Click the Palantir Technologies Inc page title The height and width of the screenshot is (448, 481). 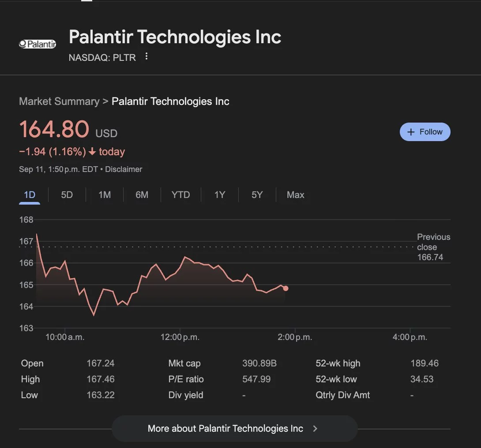(x=175, y=37)
